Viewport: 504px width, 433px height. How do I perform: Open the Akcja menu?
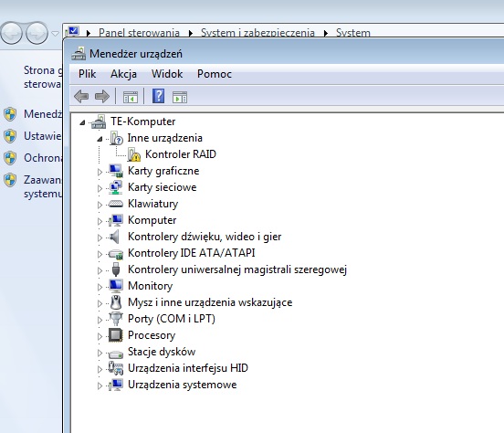[123, 74]
